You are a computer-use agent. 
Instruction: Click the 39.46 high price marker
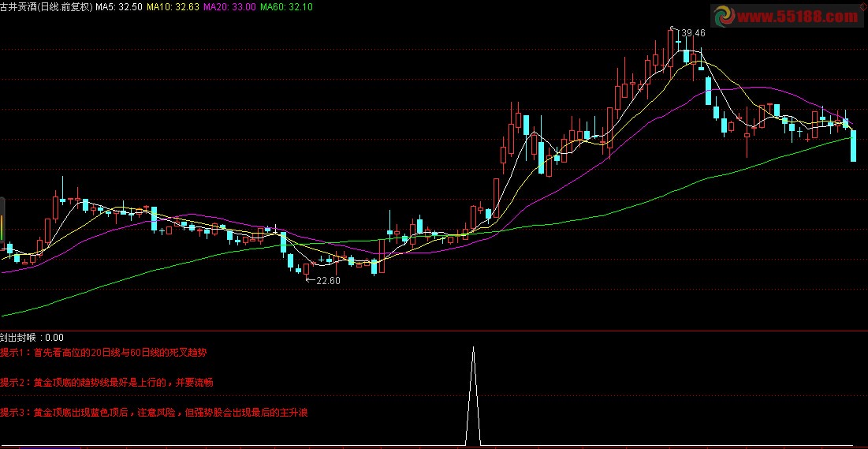click(693, 32)
